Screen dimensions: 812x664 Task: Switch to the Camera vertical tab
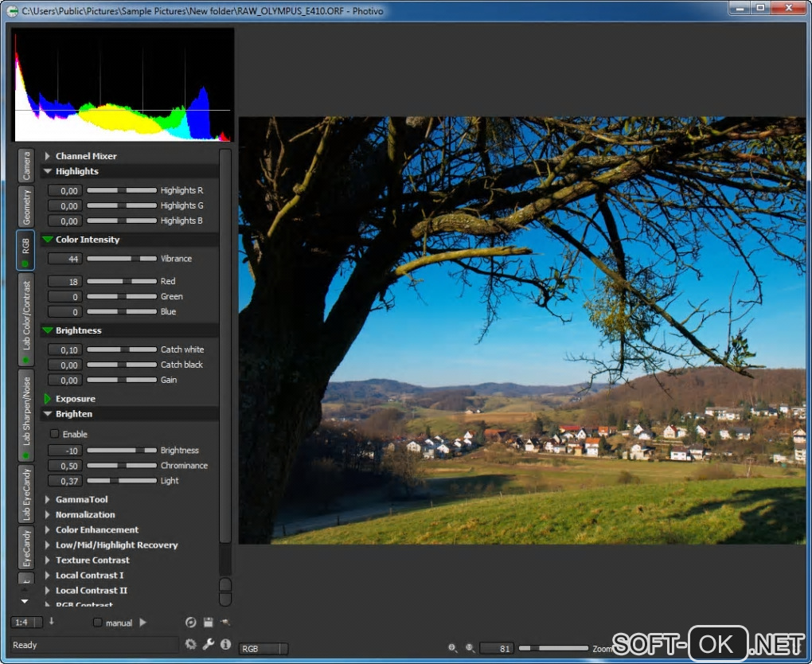coord(26,166)
